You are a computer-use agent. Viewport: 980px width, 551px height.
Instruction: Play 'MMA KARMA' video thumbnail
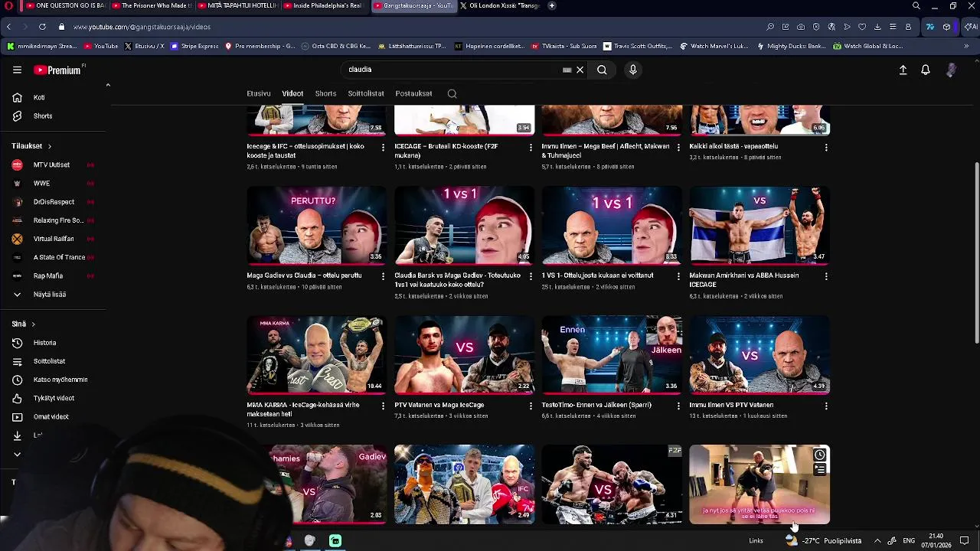pos(316,355)
